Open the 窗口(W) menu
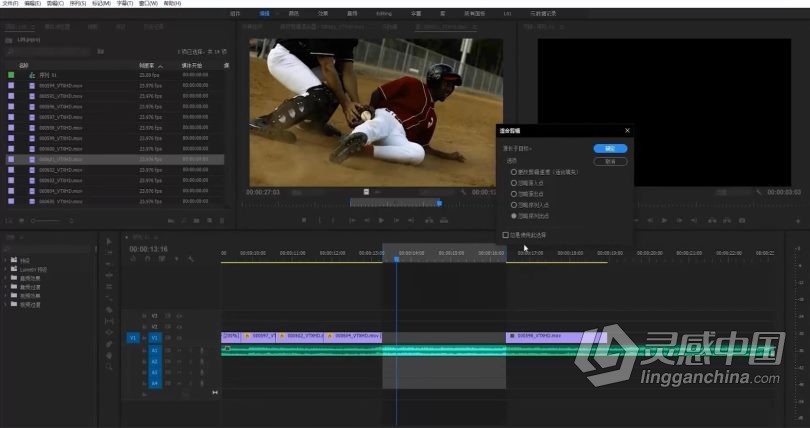 148,3
